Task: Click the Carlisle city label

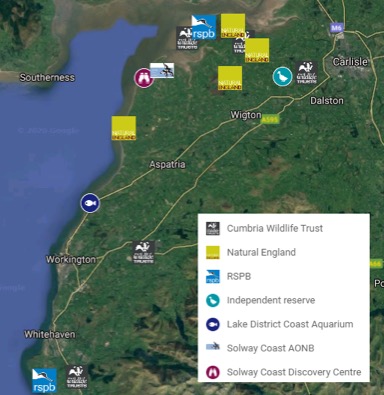Action: coord(350,62)
